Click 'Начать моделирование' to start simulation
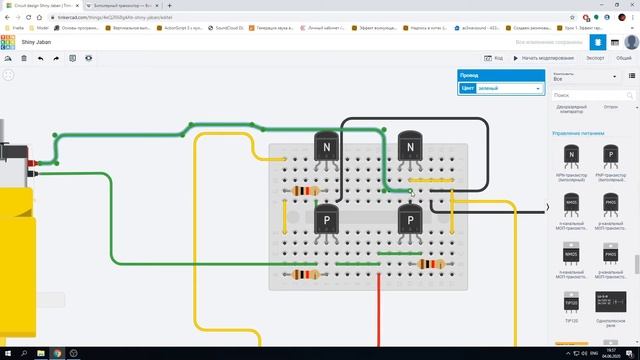The width and height of the screenshot is (640, 360). (x=543, y=58)
